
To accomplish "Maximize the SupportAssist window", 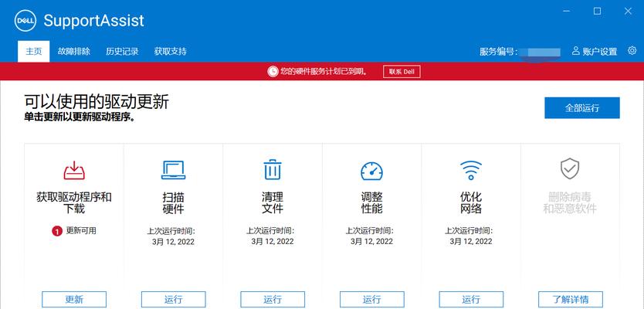I will coord(597,11).
